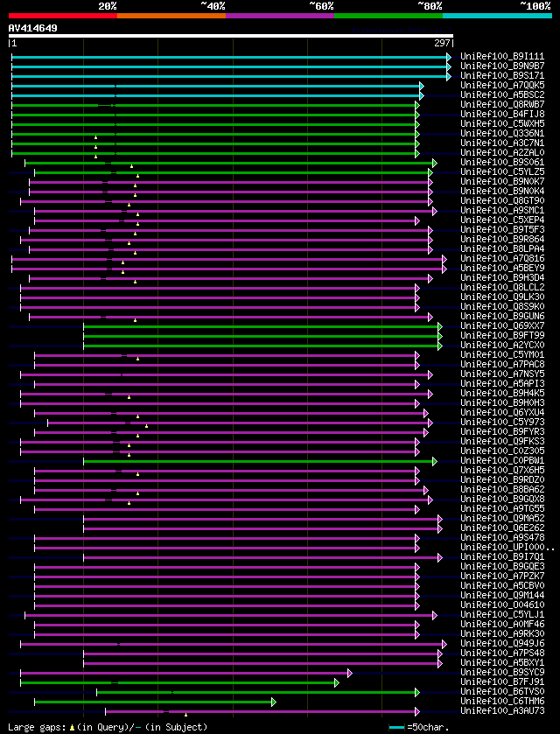Open hit UniRef100_B9S171

click(502, 76)
